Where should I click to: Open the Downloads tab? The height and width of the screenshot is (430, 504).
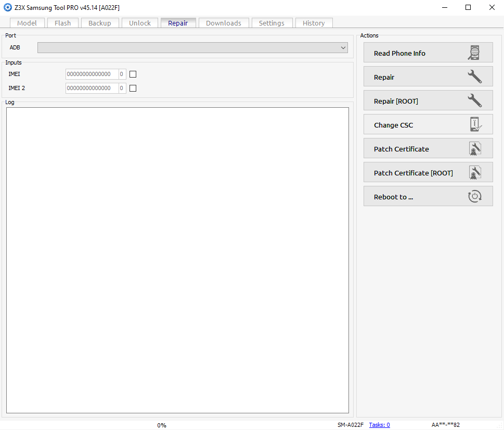point(224,23)
